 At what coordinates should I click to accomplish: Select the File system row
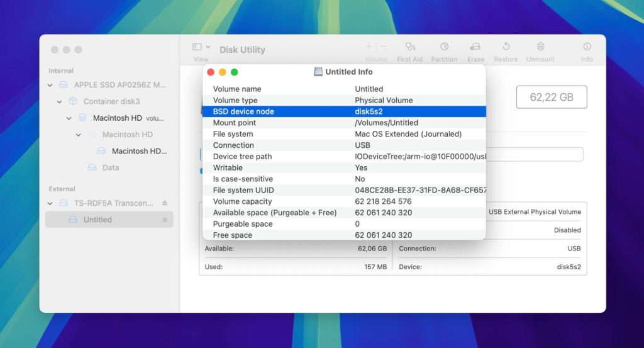click(344, 134)
